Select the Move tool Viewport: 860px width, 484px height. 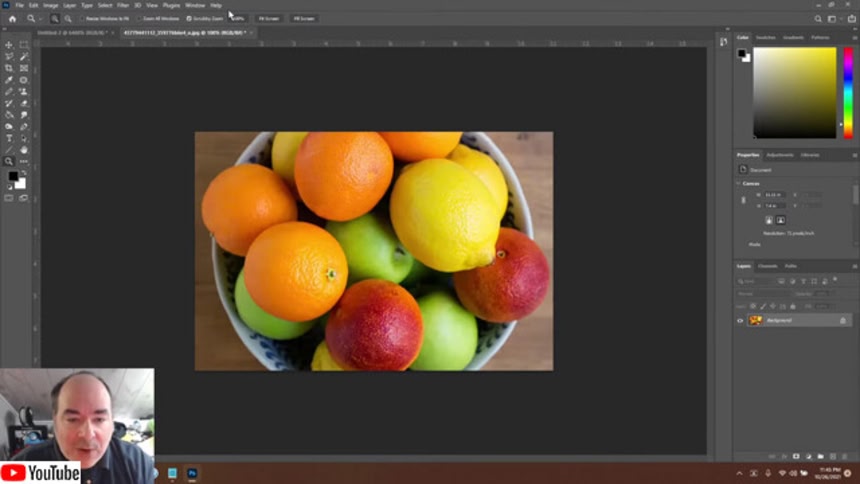(x=9, y=45)
